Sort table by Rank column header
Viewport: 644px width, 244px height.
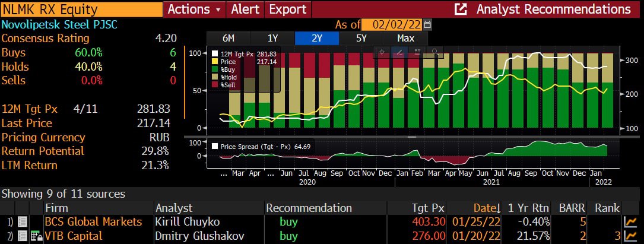607,208
